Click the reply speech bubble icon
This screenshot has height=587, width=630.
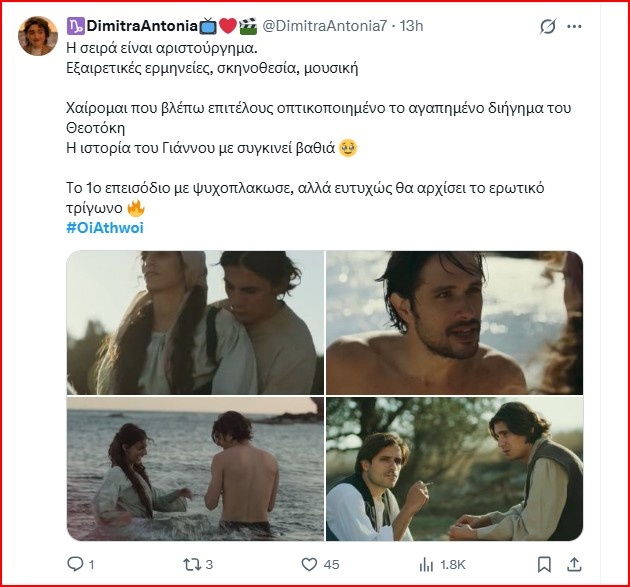click(x=74, y=564)
